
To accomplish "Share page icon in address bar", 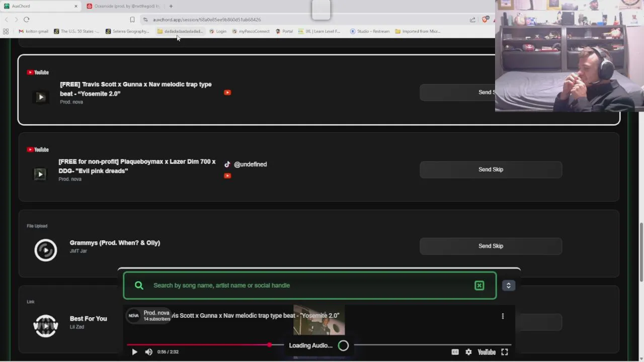I will (x=472, y=20).
